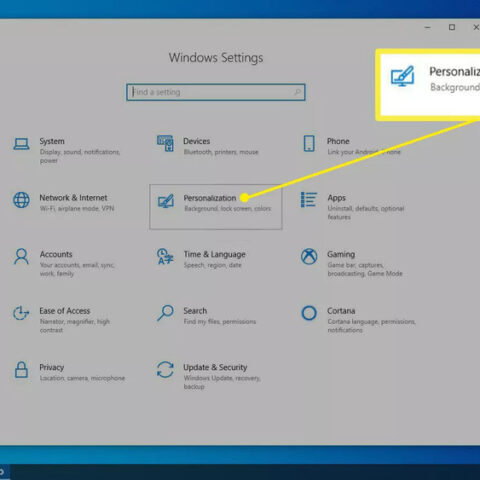Viewport: 480px width, 480px height.
Task: Select the Accounts person icon
Action: 21,256
